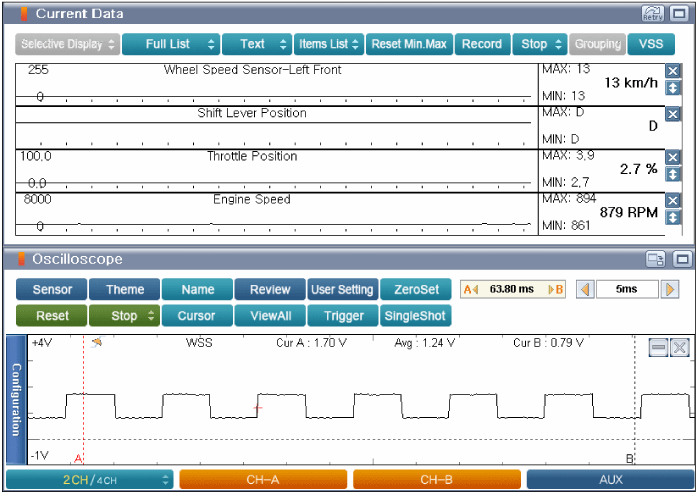Open the oscilloscope green Stop dropdown
Viewport: 700px width, 495px height.
(x=125, y=316)
